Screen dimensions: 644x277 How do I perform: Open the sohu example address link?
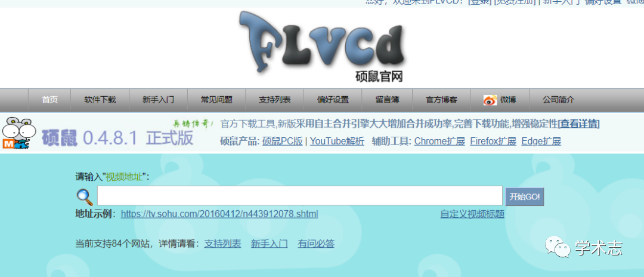(x=219, y=214)
